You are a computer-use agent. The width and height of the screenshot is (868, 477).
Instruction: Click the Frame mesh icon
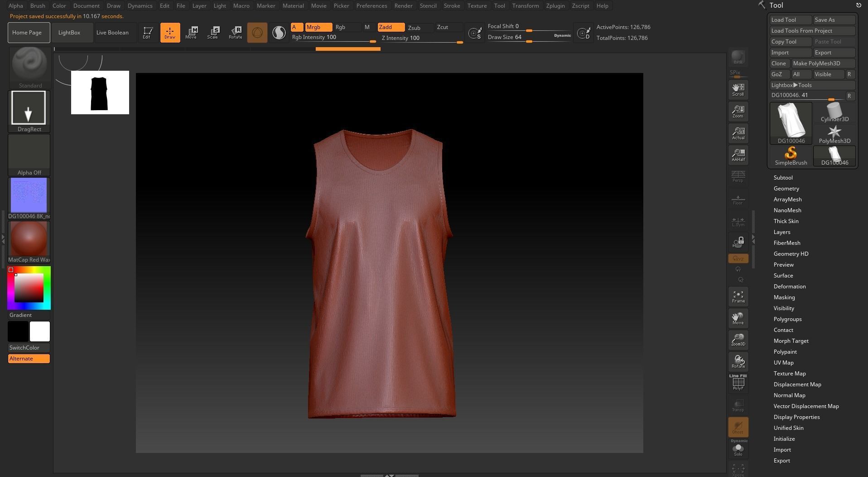point(738,296)
